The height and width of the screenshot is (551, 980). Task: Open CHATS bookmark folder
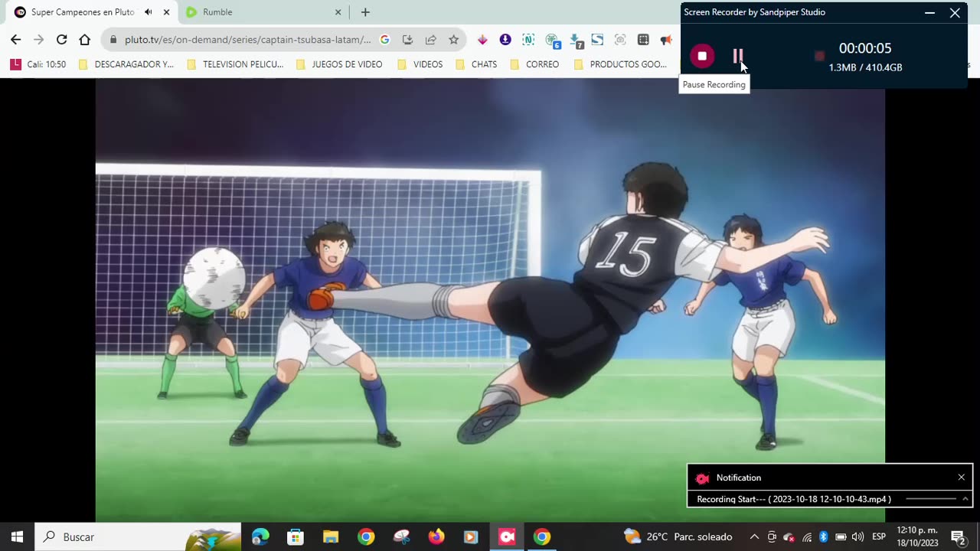476,64
